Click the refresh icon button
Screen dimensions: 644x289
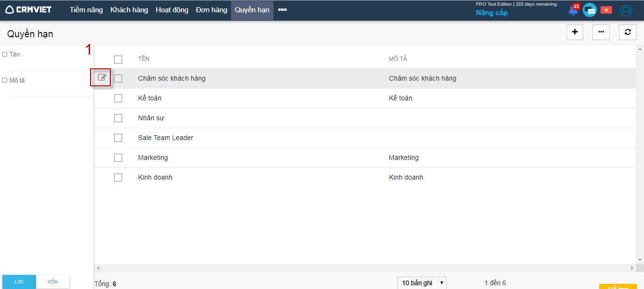point(627,32)
